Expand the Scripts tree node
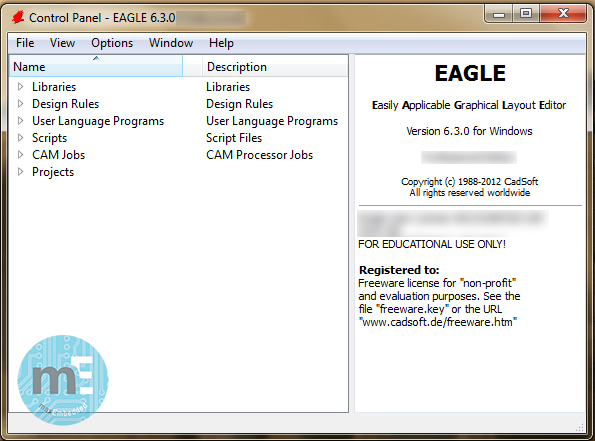 click(20, 138)
